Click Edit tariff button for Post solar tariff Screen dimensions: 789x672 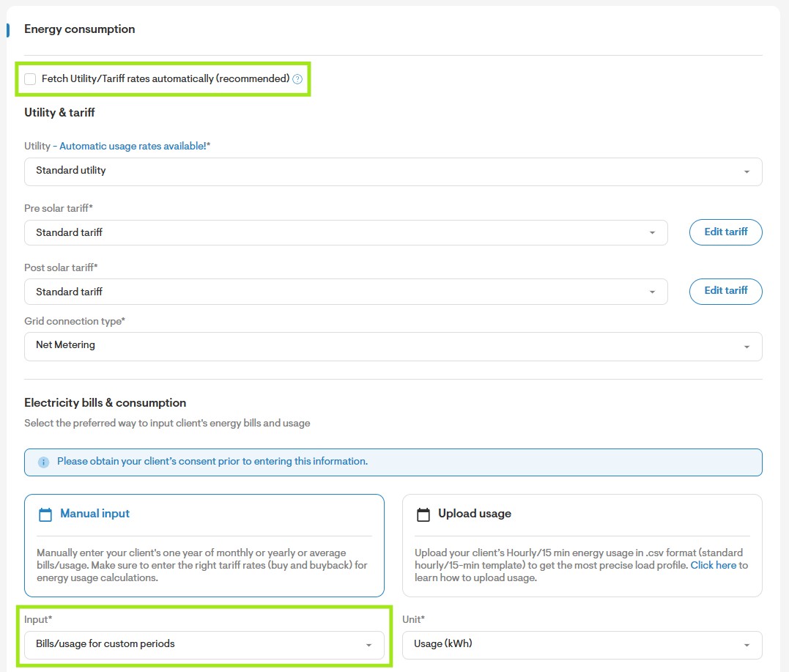pyautogui.click(x=725, y=292)
